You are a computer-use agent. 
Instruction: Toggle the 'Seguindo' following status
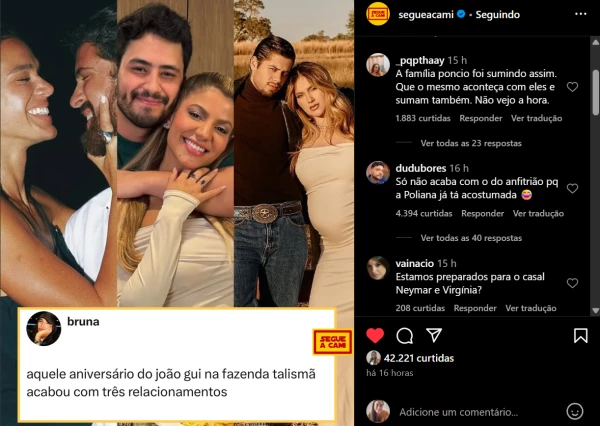[497, 15]
